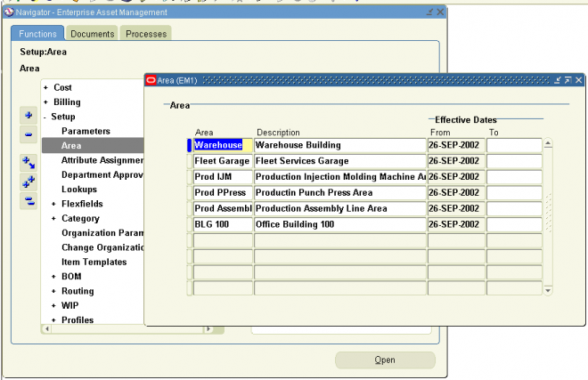Image resolution: width=588 pixels, height=380 pixels.
Task: Click the To date field of Warehouse row
Action: pos(514,145)
